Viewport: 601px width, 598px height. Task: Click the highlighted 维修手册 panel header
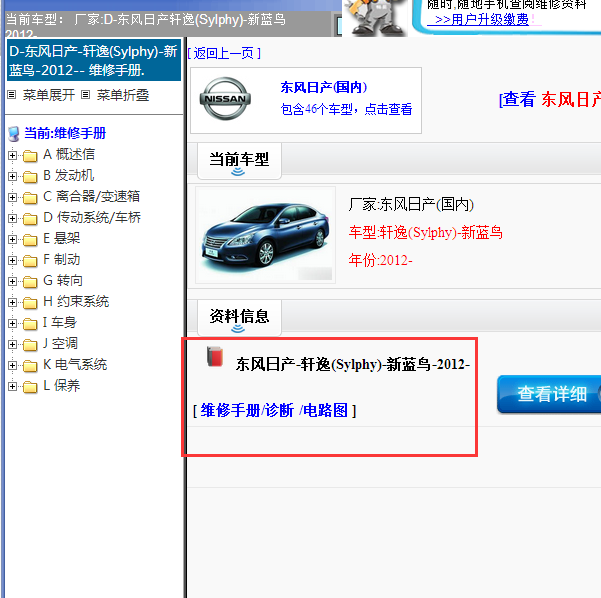point(94,60)
